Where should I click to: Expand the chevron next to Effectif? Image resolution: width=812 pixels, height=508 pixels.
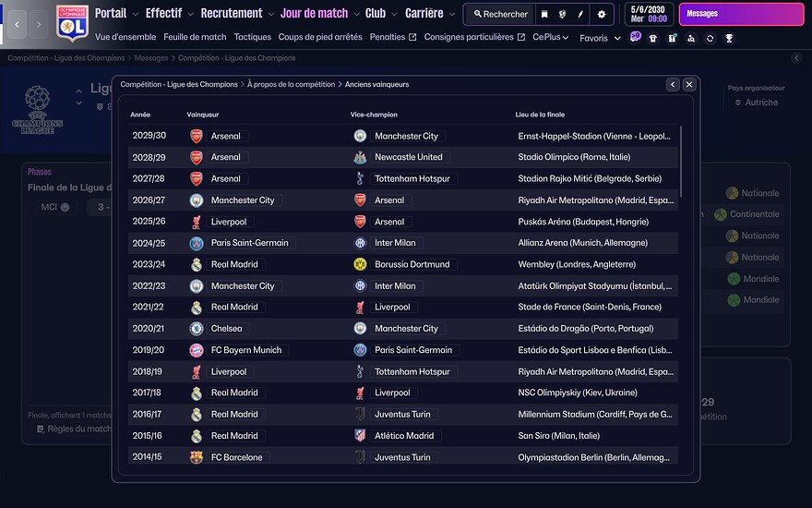coord(190,15)
